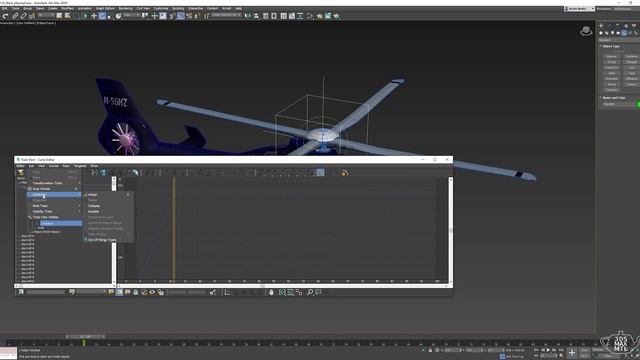The height and width of the screenshot is (360, 640).
Task: Click the main time slider handle
Action: (84, 337)
